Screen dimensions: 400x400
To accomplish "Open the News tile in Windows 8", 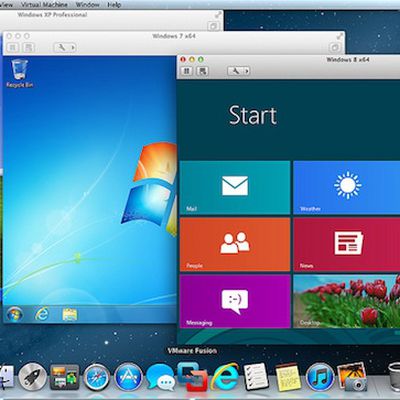I will pos(347,244).
